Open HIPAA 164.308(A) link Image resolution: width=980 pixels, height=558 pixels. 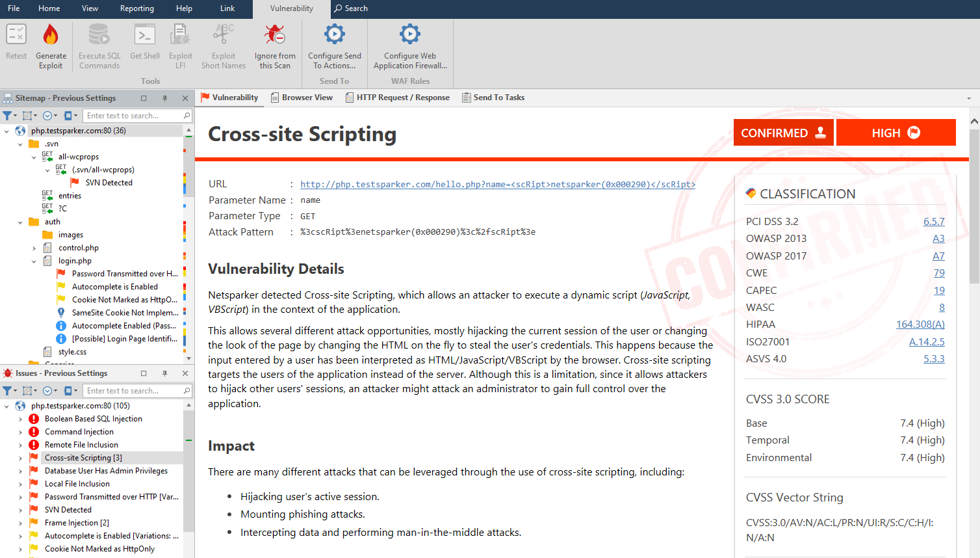pos(920,325)
